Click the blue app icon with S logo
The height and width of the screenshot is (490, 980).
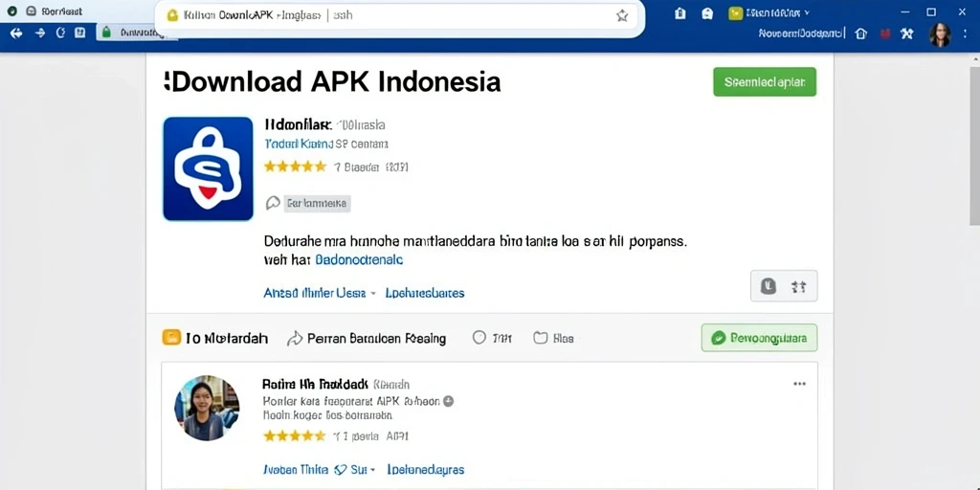208,168
